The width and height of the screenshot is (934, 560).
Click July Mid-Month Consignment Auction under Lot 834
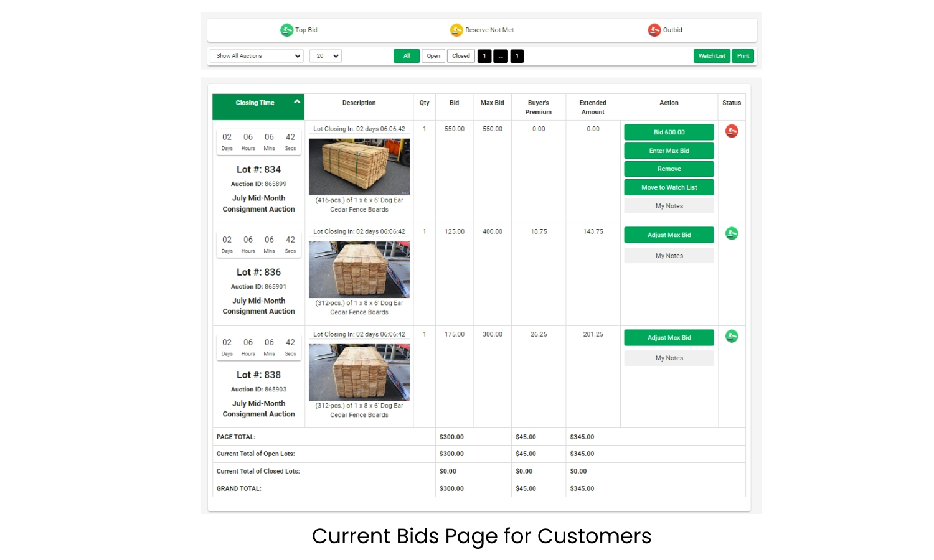click(x=258, y=203)
